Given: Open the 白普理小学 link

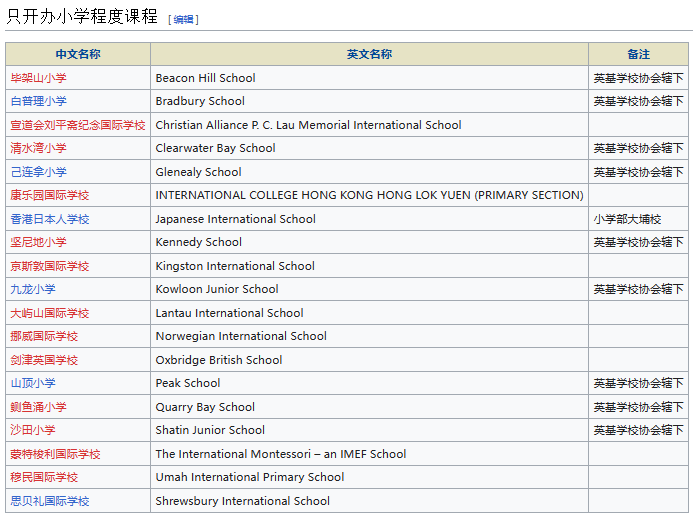Looking at the screenshot, I should [38, 101].
